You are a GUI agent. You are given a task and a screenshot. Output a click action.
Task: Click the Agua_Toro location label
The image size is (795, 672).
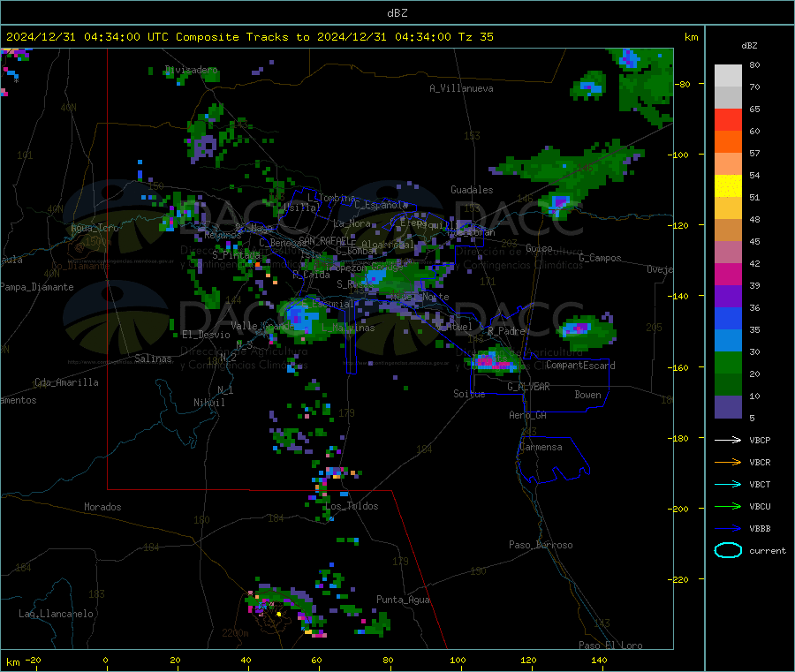click(x=95, y=228)
